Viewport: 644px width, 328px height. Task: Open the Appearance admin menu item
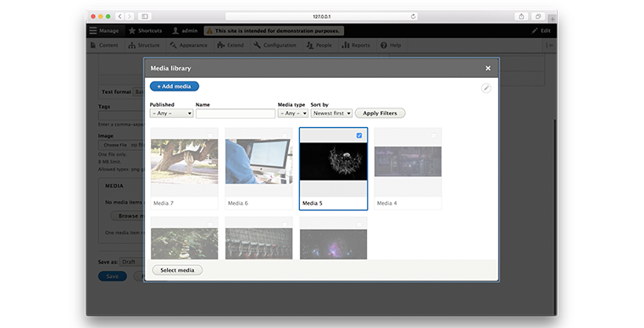pos(189,45)
